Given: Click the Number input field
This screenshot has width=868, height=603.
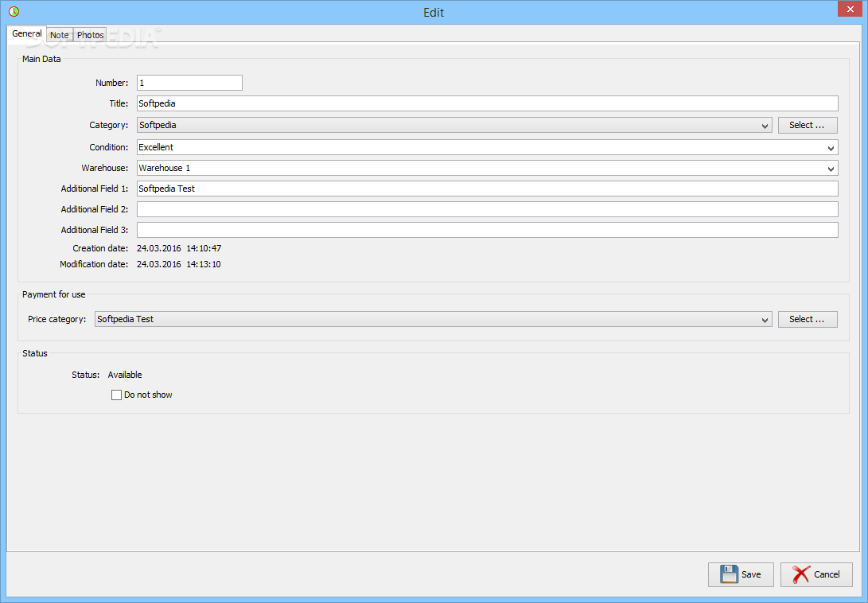Looking at the screenshot, I should click(x=189, y=83).
